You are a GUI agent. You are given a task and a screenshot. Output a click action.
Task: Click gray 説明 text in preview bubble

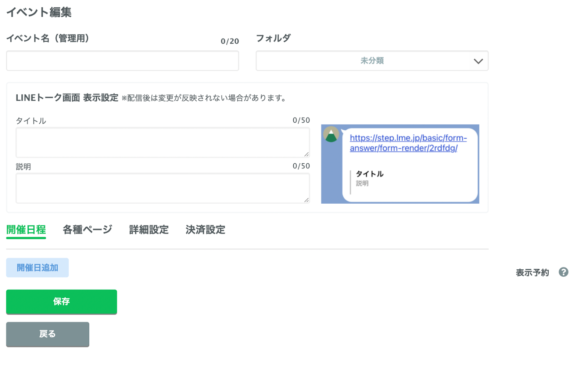tap(362, 183)
